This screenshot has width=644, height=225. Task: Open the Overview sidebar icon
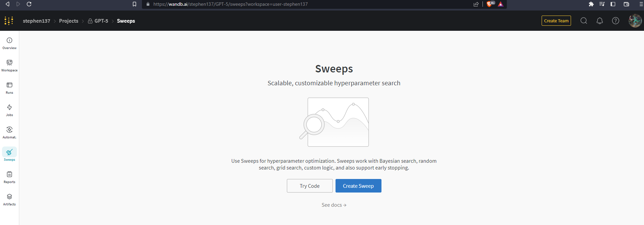pyautogui.click(x=9, y=40)
